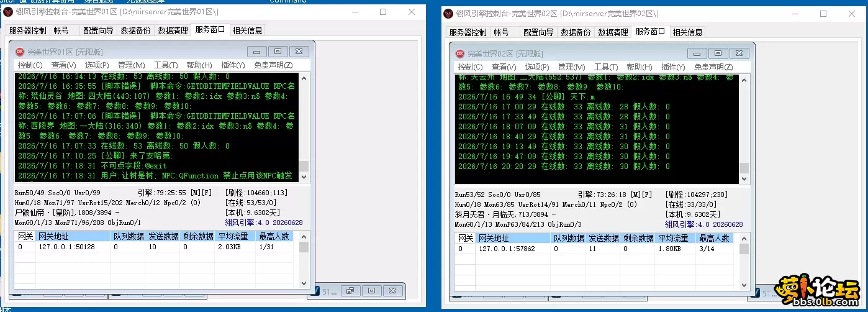Restore the minimized child window in the 01区 console
Screen dimensions: 868x312
(x=351, y=290)
